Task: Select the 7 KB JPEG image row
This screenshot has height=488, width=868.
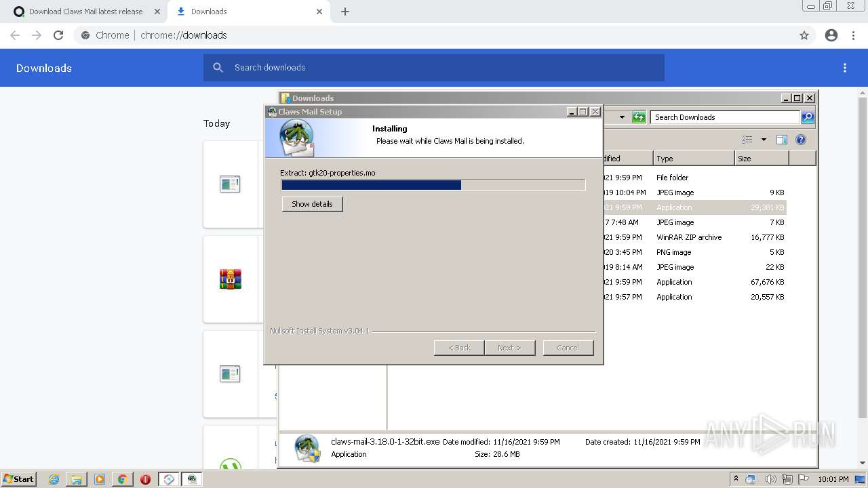Action: pyautogui.click(x=694, y=222)
